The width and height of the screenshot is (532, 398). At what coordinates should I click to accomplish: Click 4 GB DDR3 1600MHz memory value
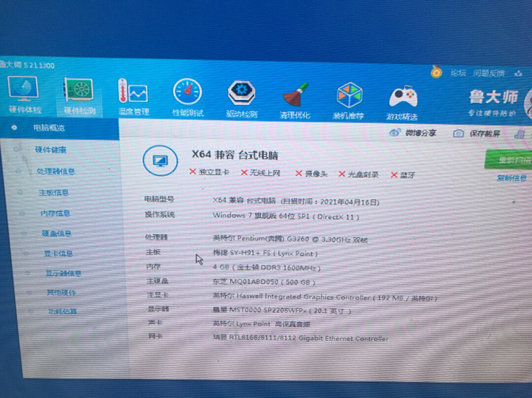pos(266,267)
